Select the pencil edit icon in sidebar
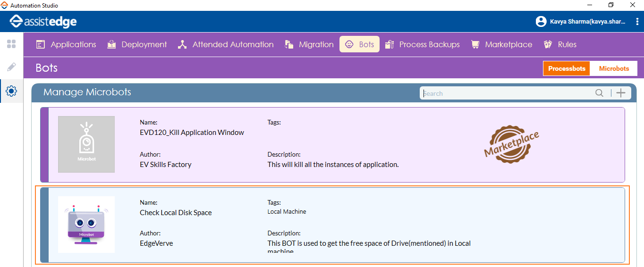This screenshot has width=644, height=267. tap(11, 67)
